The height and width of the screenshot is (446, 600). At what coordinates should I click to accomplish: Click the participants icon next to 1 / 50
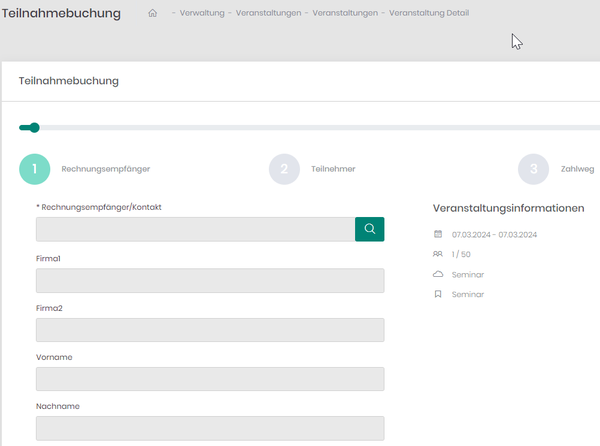point(438,254)
